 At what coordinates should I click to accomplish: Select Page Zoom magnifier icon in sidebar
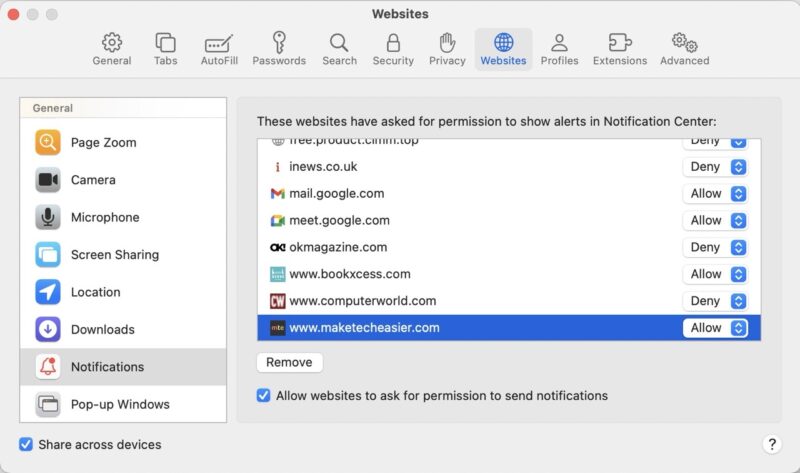click(x=47, y=142)
